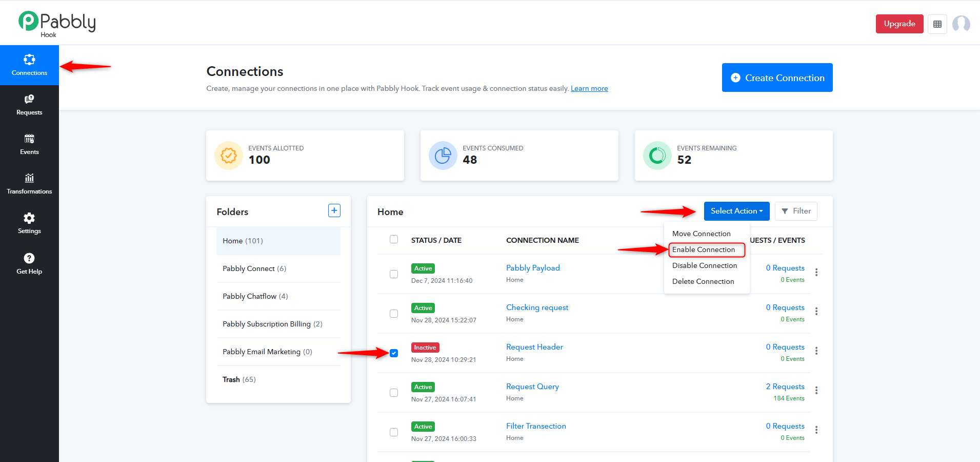The height and width of the screenshot is (462, 980).
Task: Click the Events Consumed value 48
Action: tap(470, 160)
